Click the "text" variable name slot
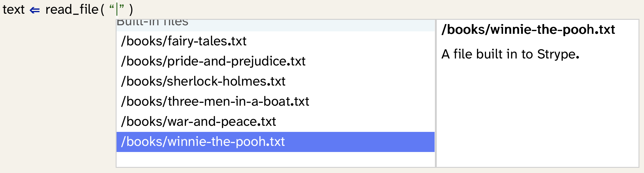Viewport: 644px width, 173px height. tap(13, 9)
